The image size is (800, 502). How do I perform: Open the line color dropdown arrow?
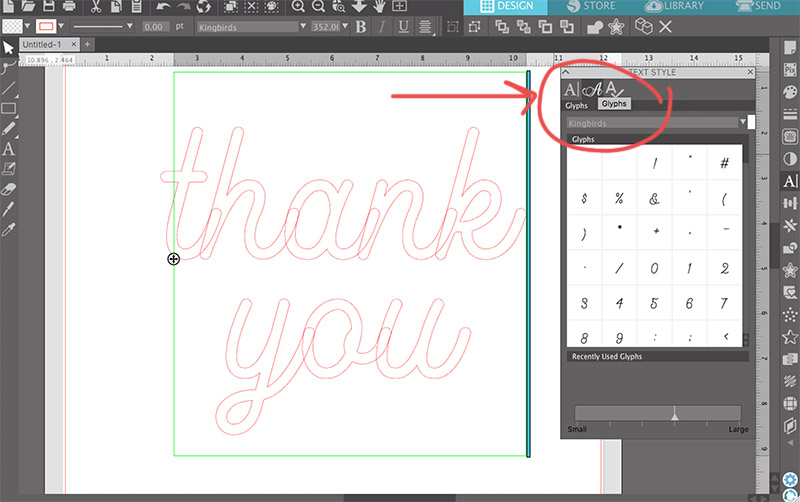[61, 26]
